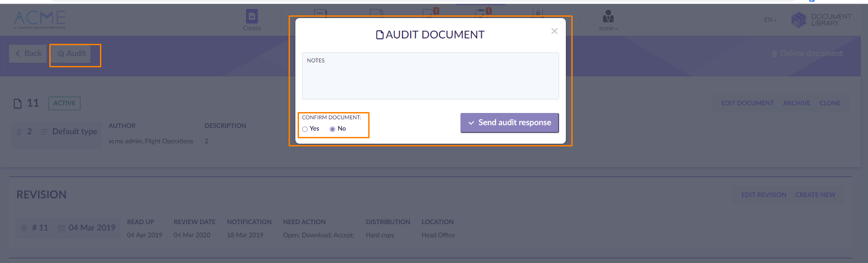The width and height of the screenshot is (868, 263).
Task: Click the Create document icon
Action: click(x=251, y=17)
